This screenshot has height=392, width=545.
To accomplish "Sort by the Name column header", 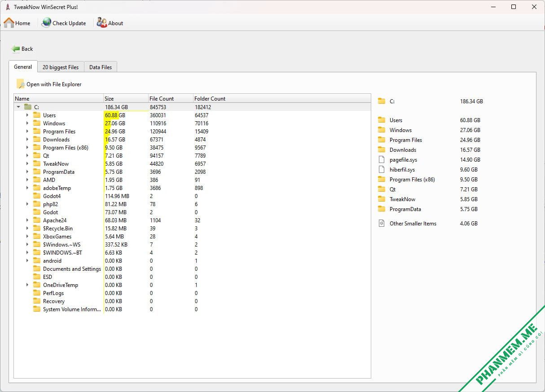I will tap(58, 98).
